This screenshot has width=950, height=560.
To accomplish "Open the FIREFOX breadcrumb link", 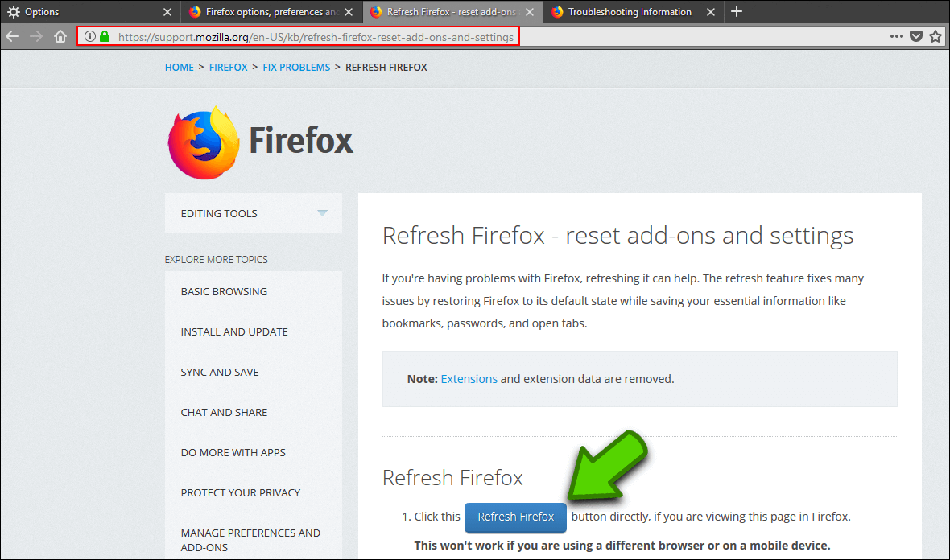I will click(229, 68).
